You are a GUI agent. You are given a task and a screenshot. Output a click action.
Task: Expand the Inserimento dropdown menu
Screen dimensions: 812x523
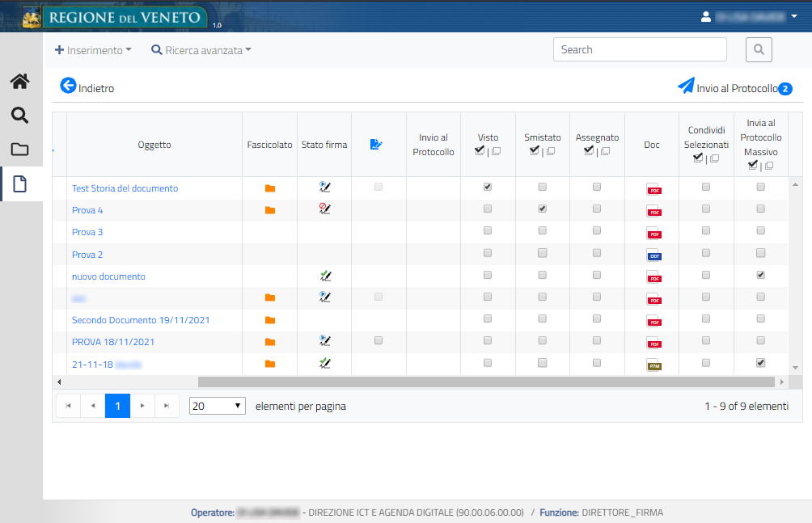93,50
